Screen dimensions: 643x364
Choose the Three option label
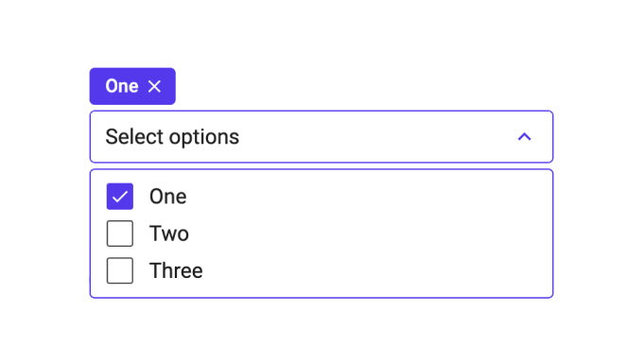[176, 270]
